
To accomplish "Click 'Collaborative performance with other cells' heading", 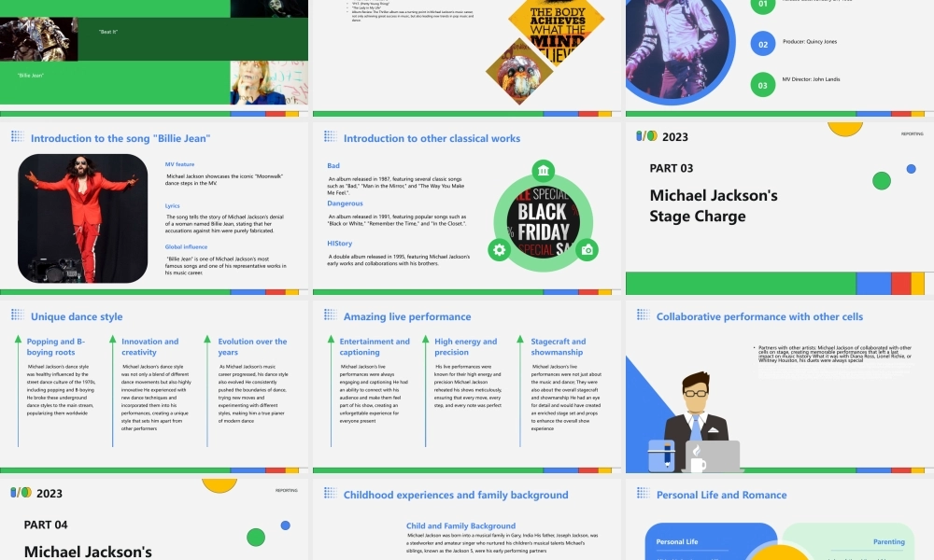I will click(x=759, y=317).
